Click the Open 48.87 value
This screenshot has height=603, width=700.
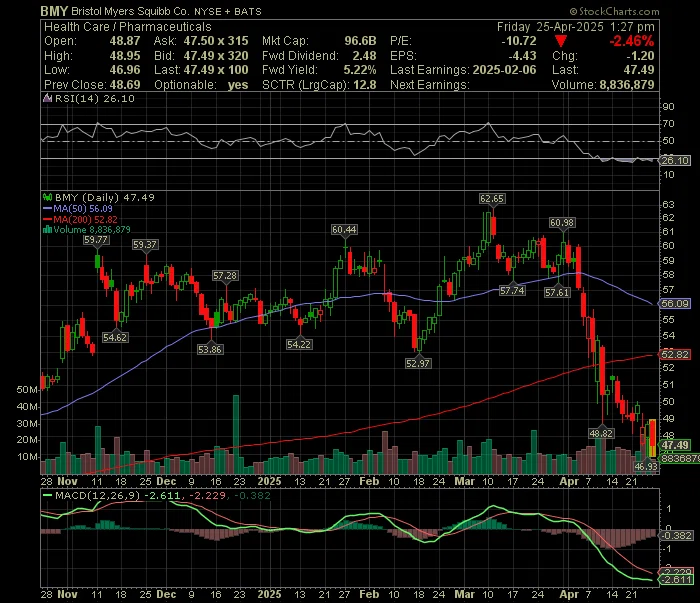click(x=125, y=41)
